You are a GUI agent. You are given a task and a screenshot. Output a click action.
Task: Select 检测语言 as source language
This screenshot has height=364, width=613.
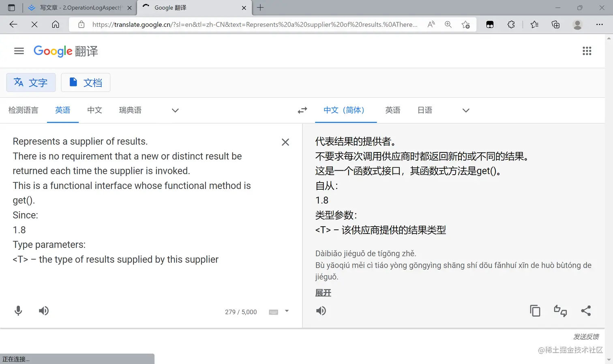[23, 110]
